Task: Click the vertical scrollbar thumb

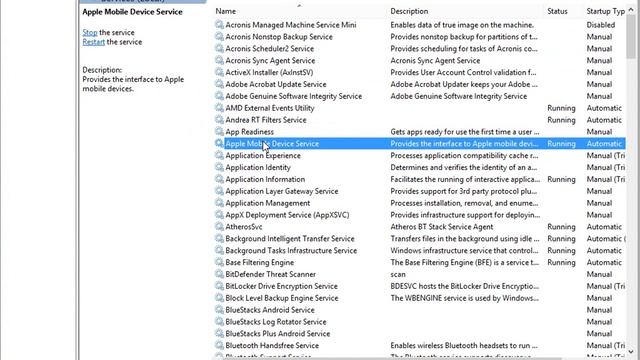Action: 631,37
